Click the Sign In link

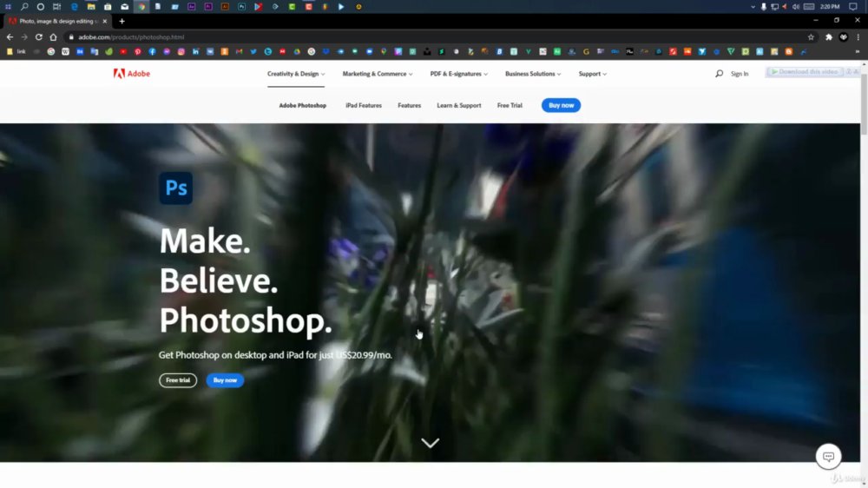point(739,74)
